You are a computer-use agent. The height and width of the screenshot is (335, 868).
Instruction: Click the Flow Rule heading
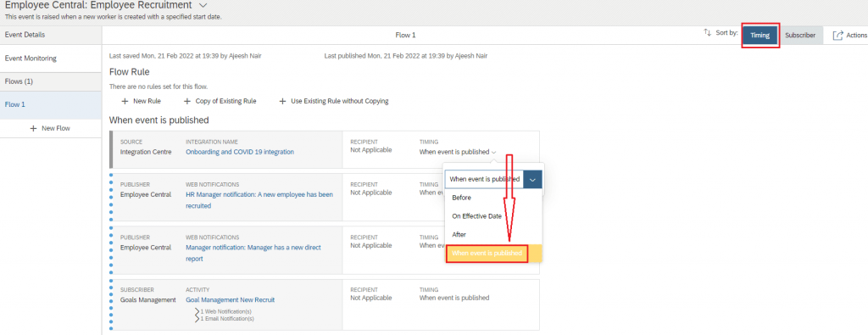[x=129, y=72]
